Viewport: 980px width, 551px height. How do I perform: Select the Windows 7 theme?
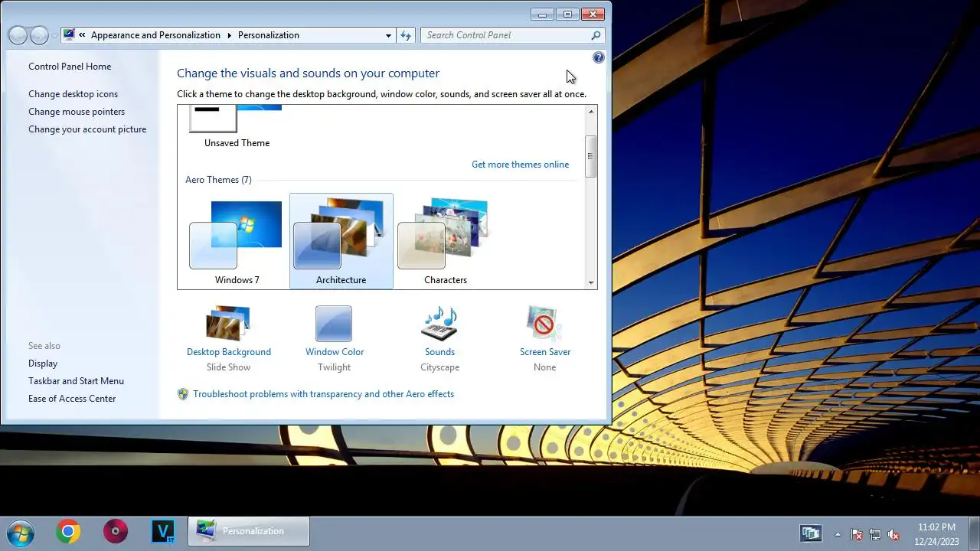point(237,241)
